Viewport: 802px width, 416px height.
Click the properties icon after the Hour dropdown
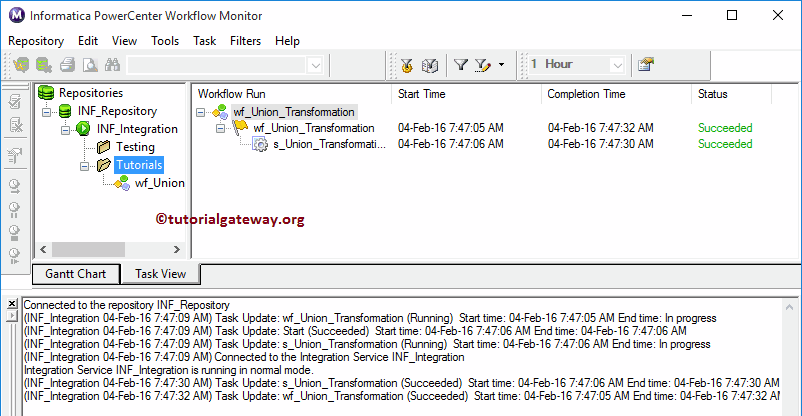(x=646, y=64)
